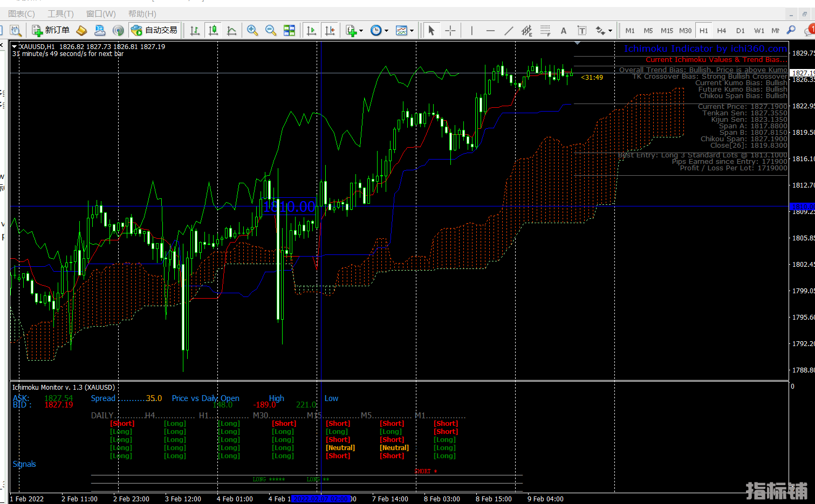The image size is (815, 504).
Task: Switch to M15 timeframe
Action: 667,31
